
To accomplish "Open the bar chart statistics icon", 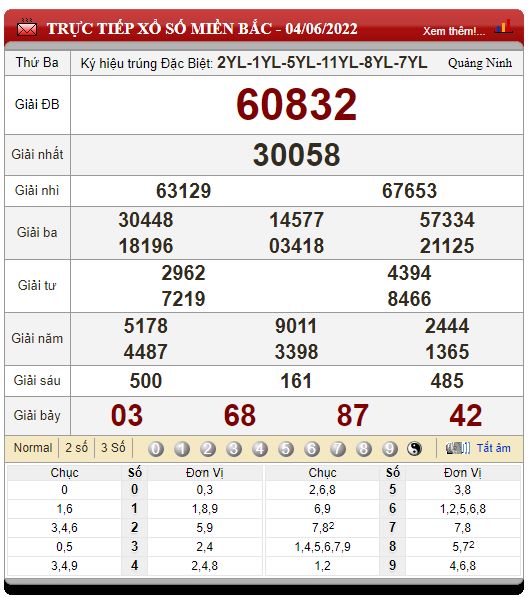I will (x=504, y=27).
